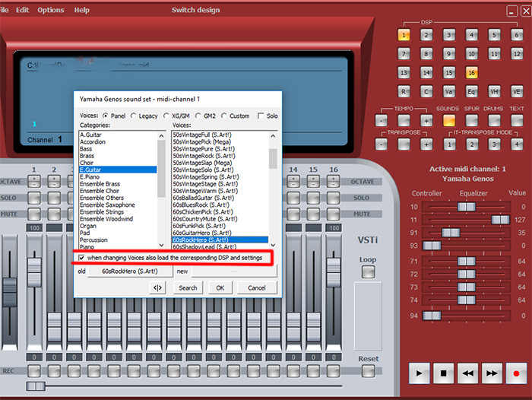Click the Reset button below VSTi
The width and height of the screenshot is (532, 400).
(x=368, y=371)
